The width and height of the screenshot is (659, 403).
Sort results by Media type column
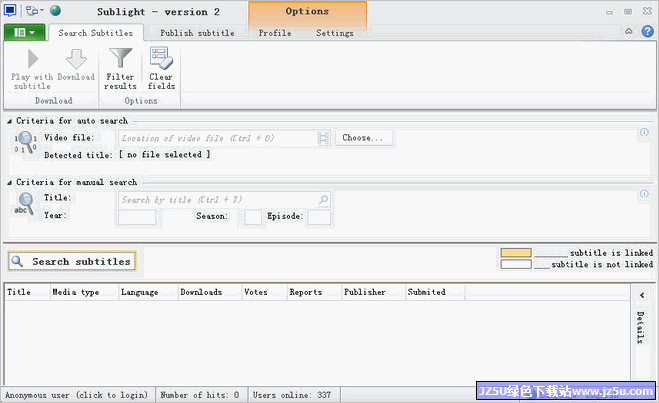pyautogui.click(x=84, y=292)
